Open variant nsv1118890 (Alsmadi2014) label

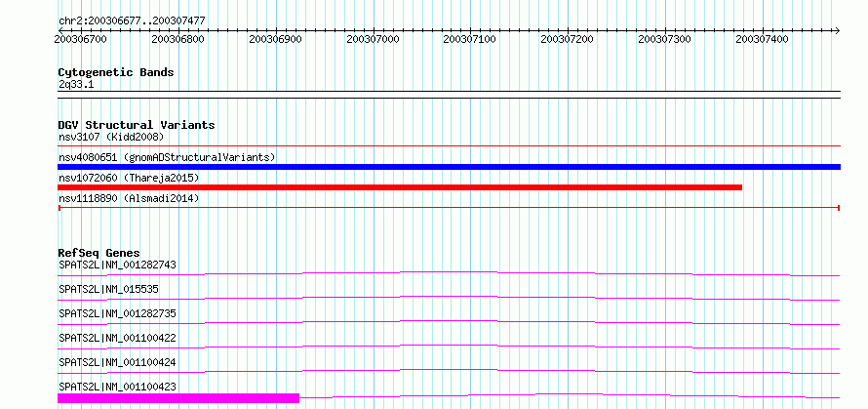click(x=129, y=198)
